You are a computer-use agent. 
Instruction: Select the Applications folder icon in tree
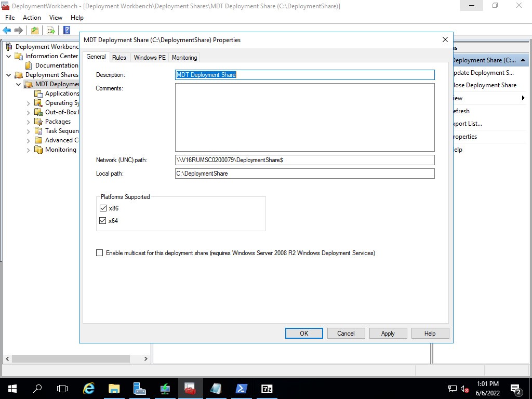click(x=38, y=94)
